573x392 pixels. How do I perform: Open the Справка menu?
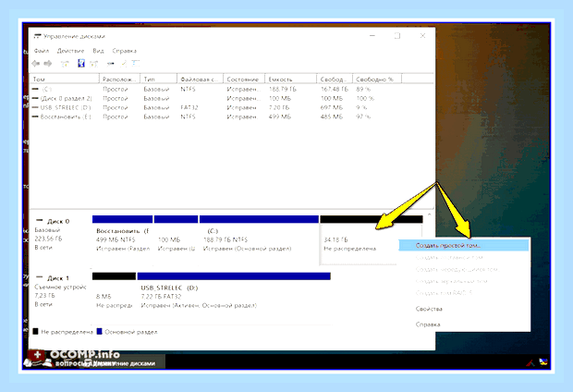124,51
